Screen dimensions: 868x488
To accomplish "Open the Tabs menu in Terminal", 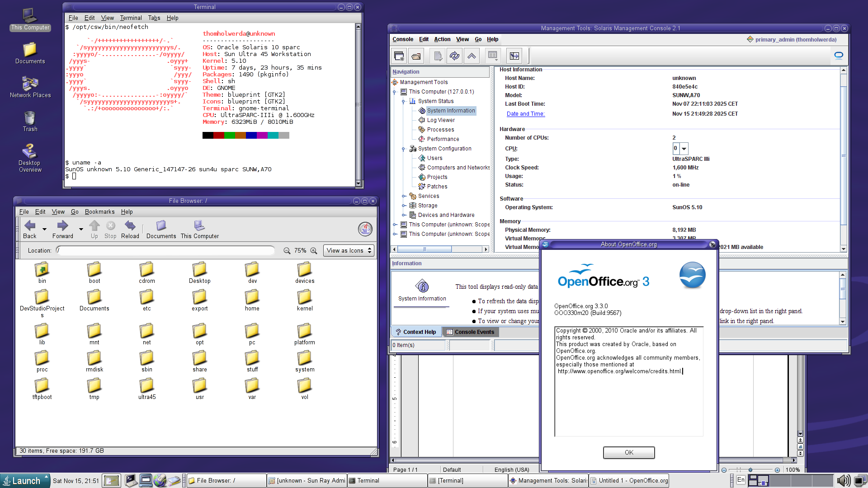I will pyautogui.click(x=154, y=18).
